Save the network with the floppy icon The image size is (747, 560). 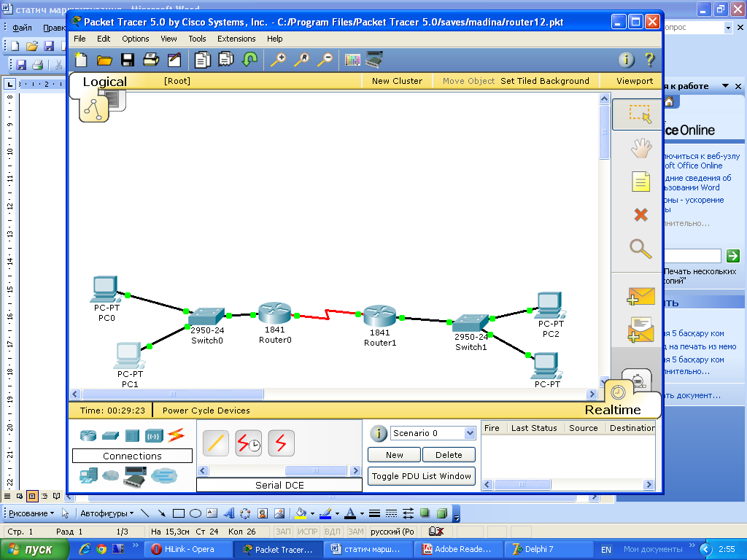(127, 60)
